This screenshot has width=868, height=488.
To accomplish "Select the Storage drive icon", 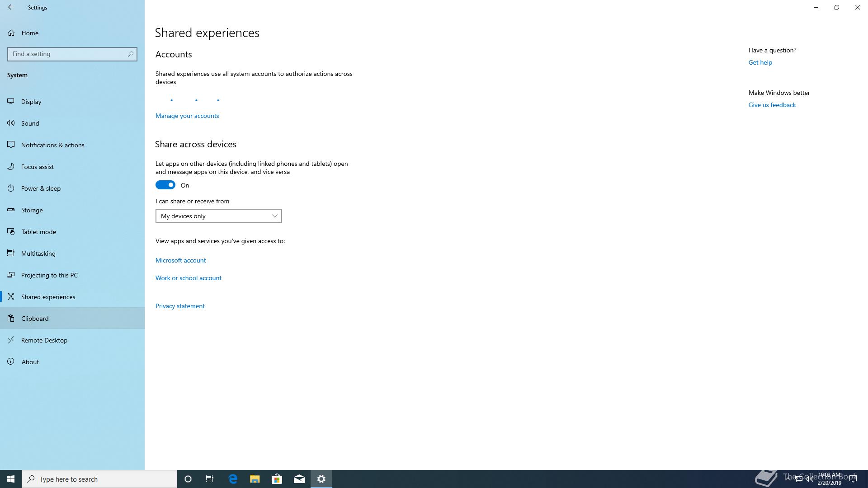I will tap(11, 210).
